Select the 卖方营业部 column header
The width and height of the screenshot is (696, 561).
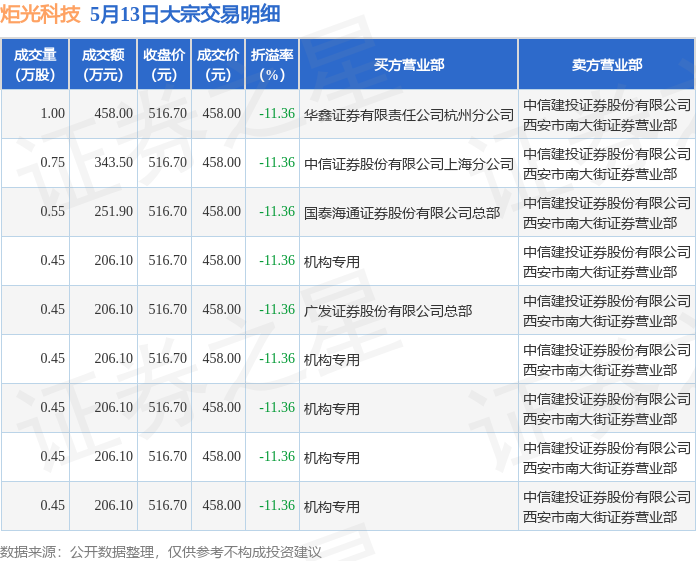coord(606,64)
